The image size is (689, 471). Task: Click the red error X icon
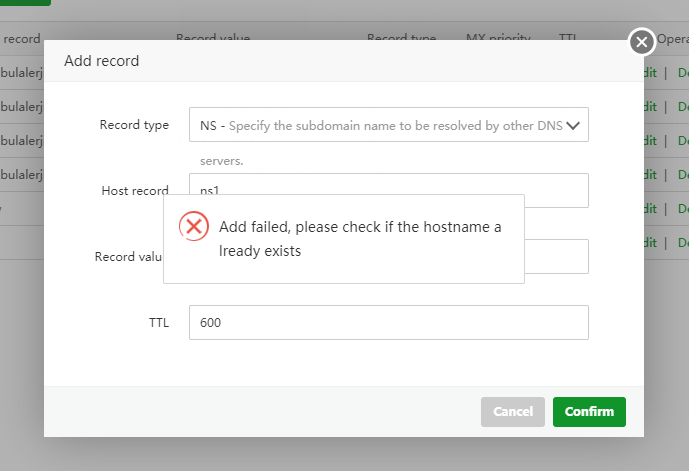(x=194, y=226)
